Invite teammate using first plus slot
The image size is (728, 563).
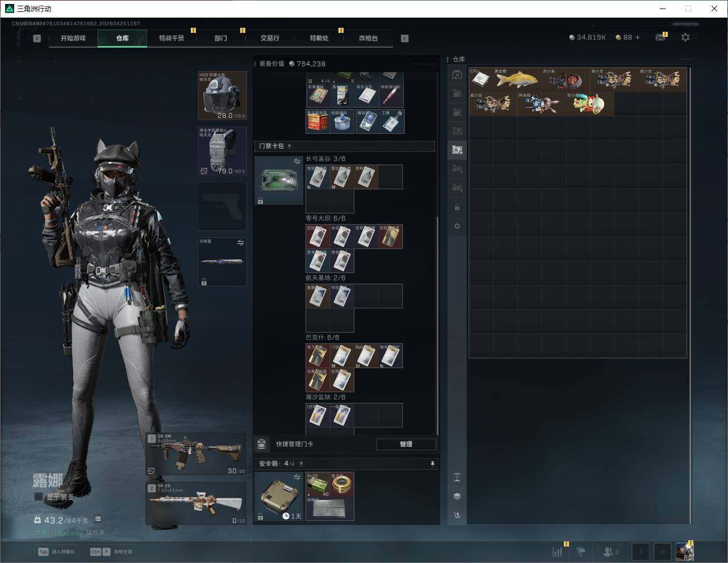[x=641, y=551]
